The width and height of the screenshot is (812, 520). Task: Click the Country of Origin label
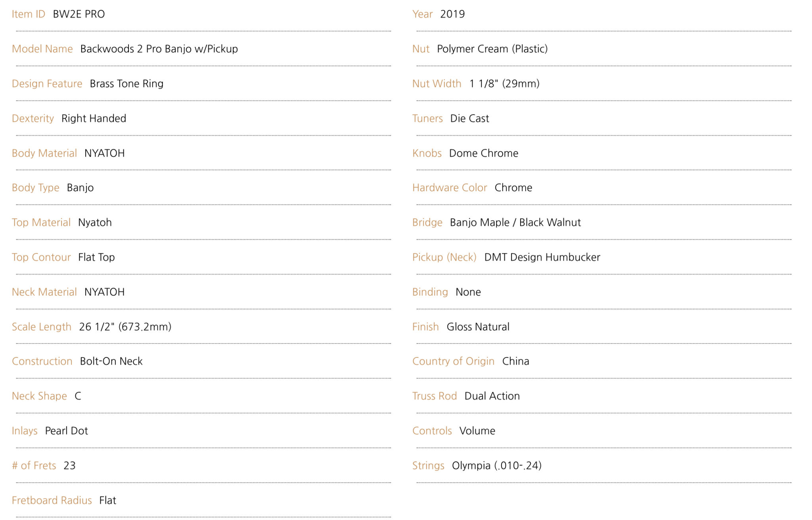click(x=454, y=361)
